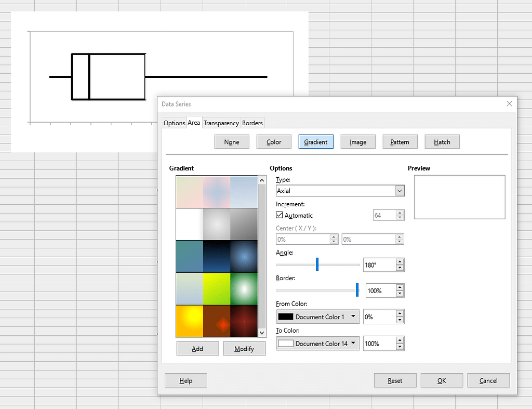This screenshot has width=532, height=409.
Task: Open the From Color dropdown
Action: 353,316
